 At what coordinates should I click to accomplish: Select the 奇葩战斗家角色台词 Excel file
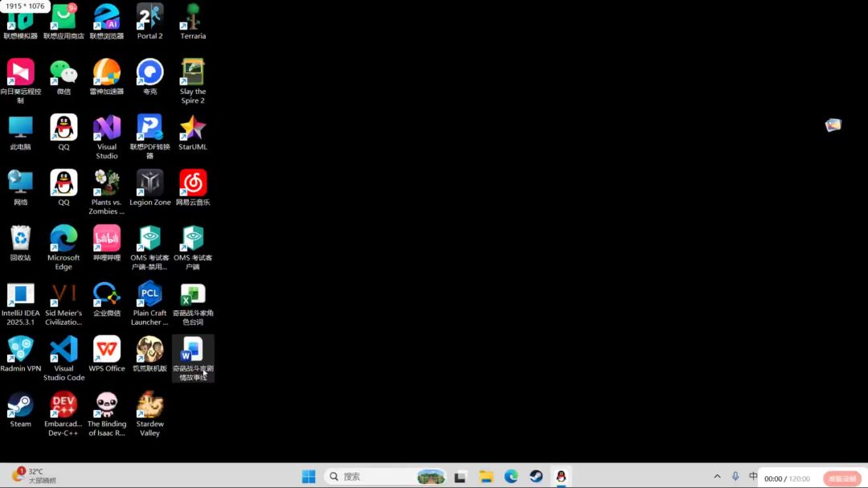click(x=193, y=303)
